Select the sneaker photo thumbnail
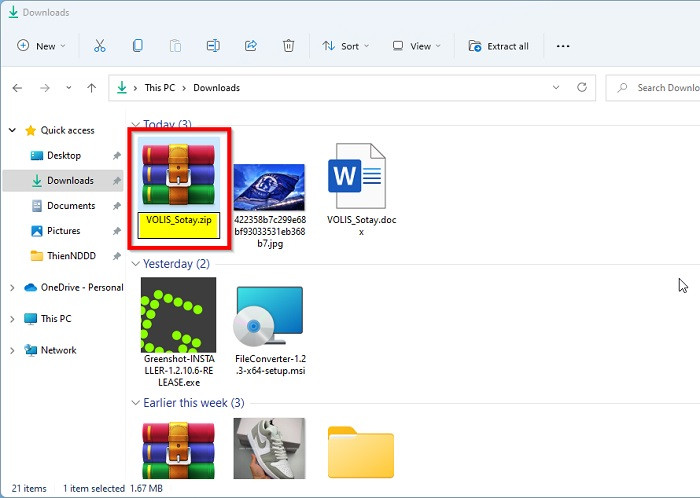This screenshot has width=700, height=498. [269, 448]
